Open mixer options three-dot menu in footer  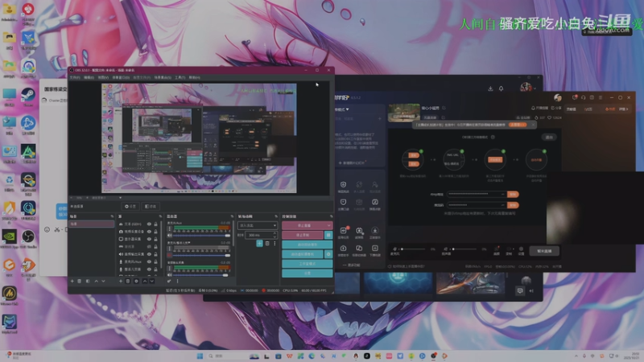coord(177,281)
